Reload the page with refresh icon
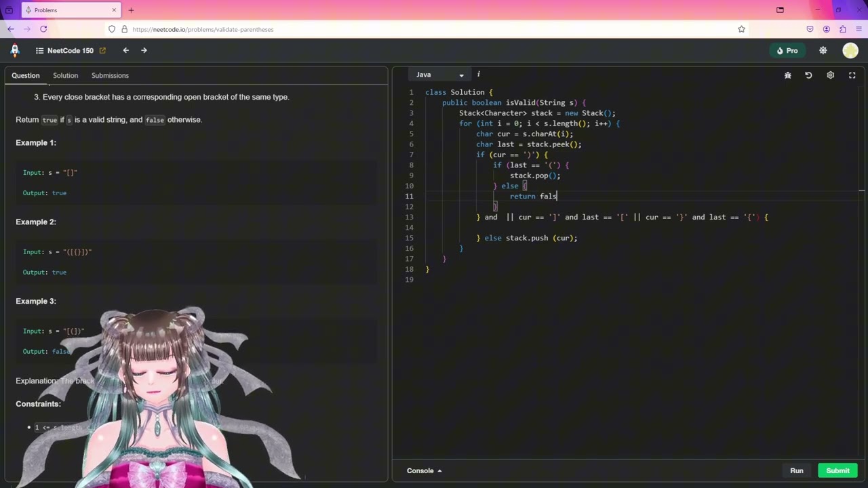Screen dimensions: 868x488 tap(43, 29)
